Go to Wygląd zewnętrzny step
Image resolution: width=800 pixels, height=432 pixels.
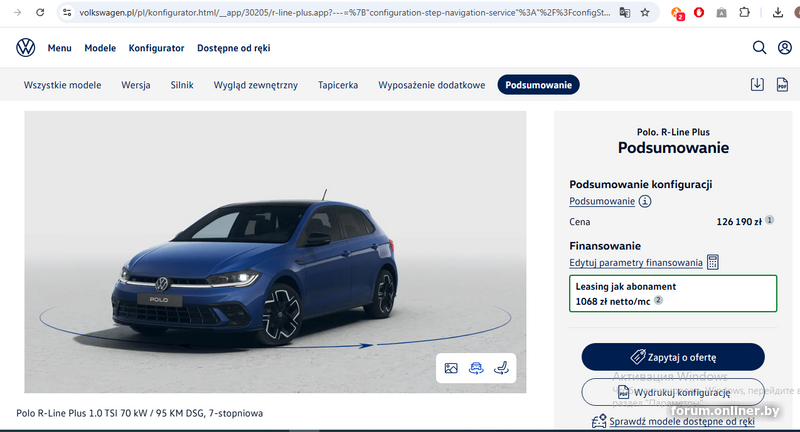pyautogui.click(x=256, y=85)
